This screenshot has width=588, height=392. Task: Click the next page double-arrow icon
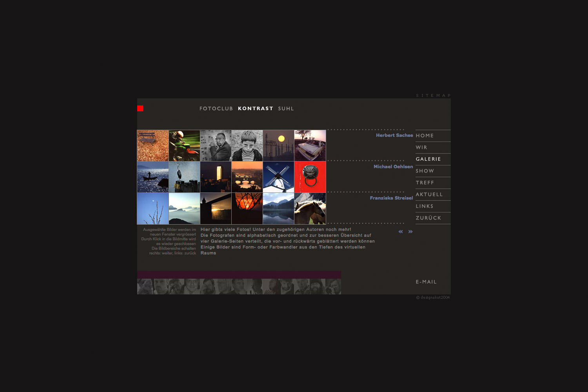410,232
